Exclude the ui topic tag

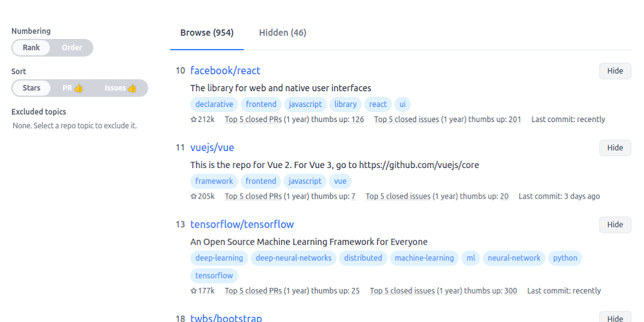402,104
